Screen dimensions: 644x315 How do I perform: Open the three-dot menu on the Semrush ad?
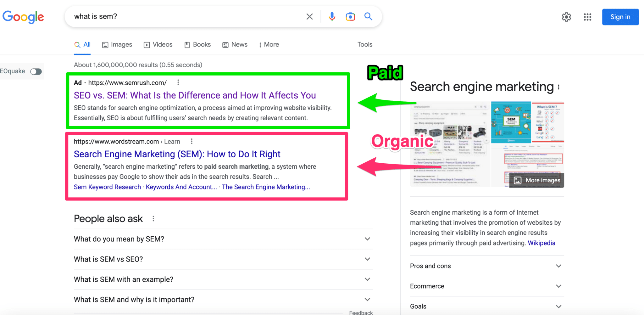pos(178,82)
